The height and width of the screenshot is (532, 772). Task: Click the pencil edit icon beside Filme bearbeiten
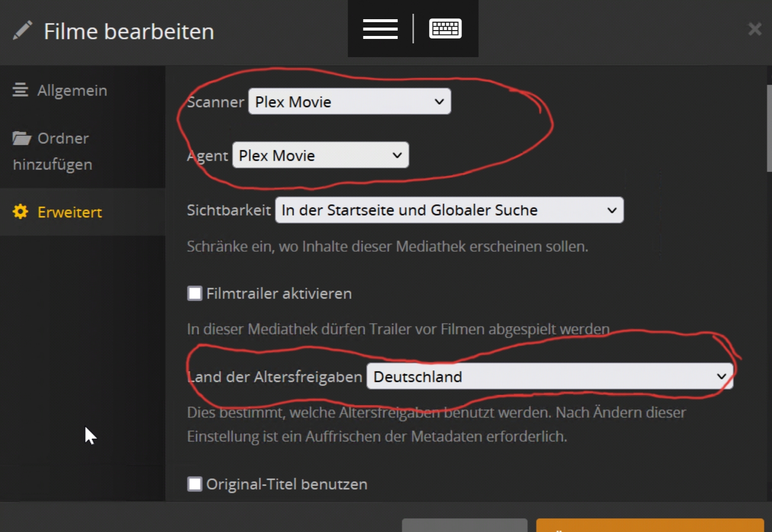coord(22,31)
